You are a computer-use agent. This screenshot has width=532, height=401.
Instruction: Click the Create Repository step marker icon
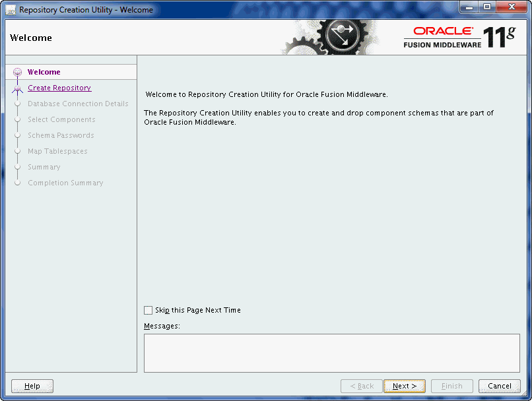tap(17, 88)
